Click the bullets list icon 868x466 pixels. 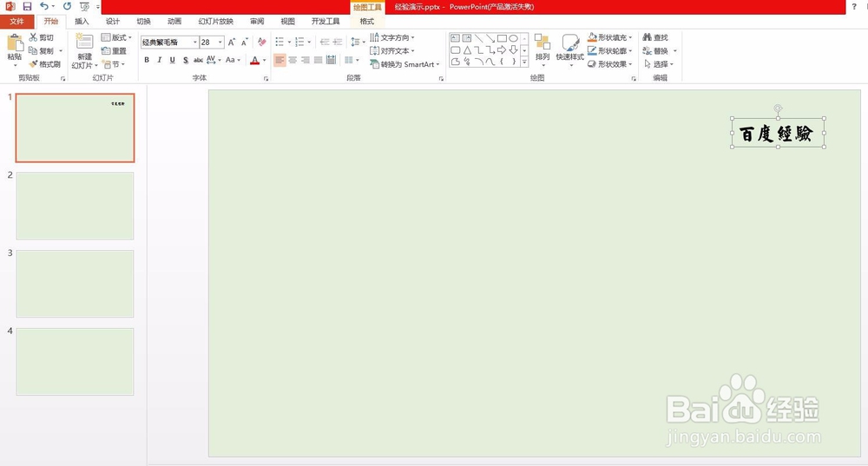pos(279,42)
